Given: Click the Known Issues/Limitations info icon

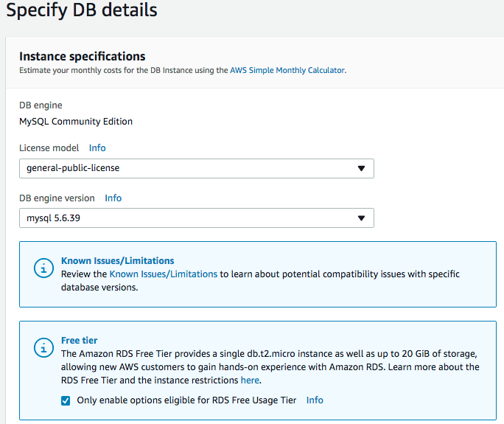Looking at the screenshot, I should pyautogui.click(x=43, y=268).
